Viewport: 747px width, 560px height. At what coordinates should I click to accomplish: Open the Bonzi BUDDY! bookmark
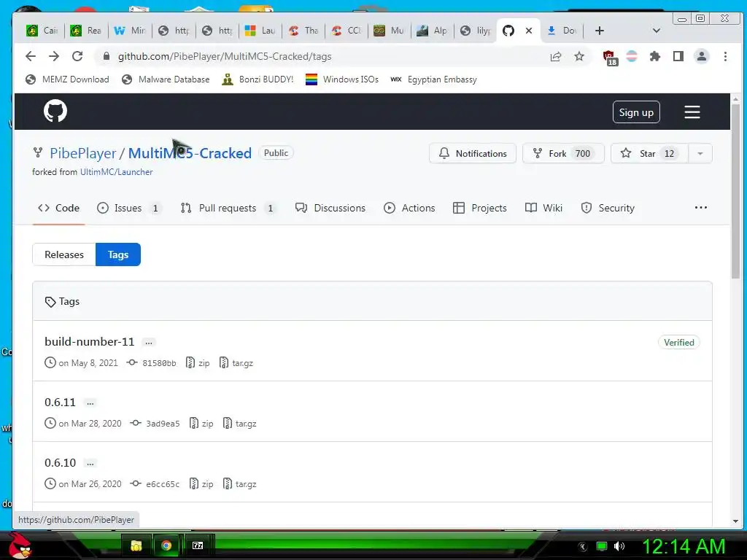pyautogui.click(x=258, y=79)
